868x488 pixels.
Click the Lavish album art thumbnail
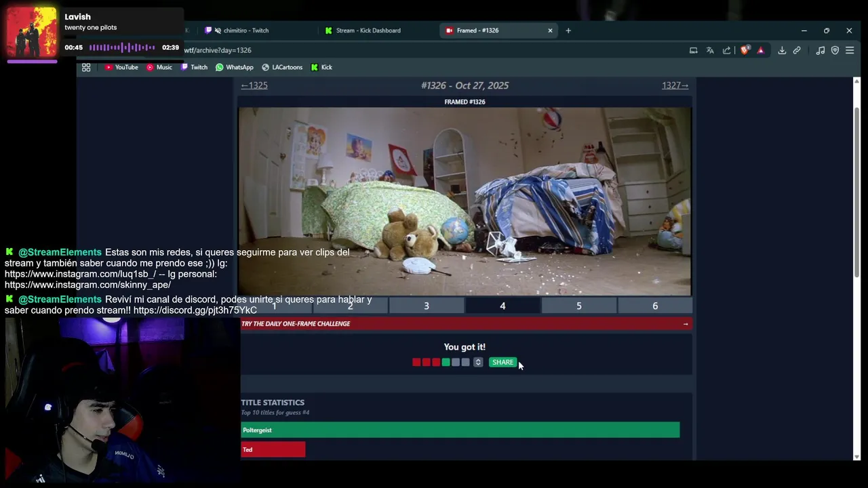(x=32, y=33)
